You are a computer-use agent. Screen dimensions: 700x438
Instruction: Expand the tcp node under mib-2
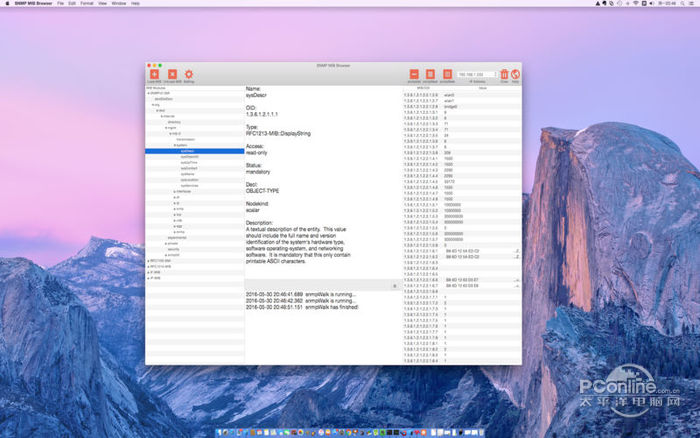175,215
